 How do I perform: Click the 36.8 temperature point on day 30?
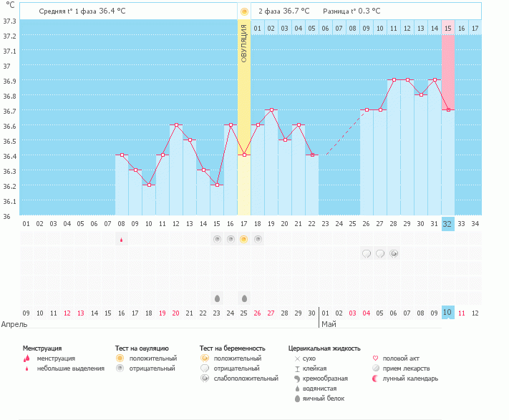pos(421,94)
